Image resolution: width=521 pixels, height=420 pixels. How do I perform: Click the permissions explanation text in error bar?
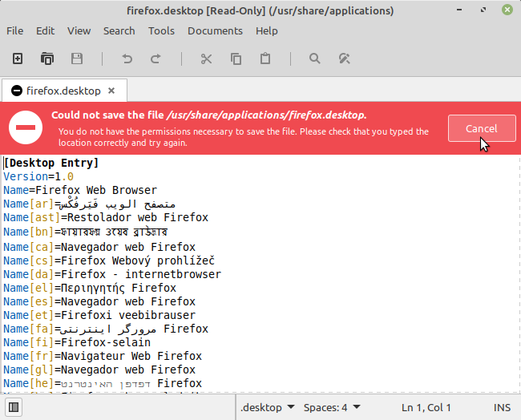[x=244, y=137]
